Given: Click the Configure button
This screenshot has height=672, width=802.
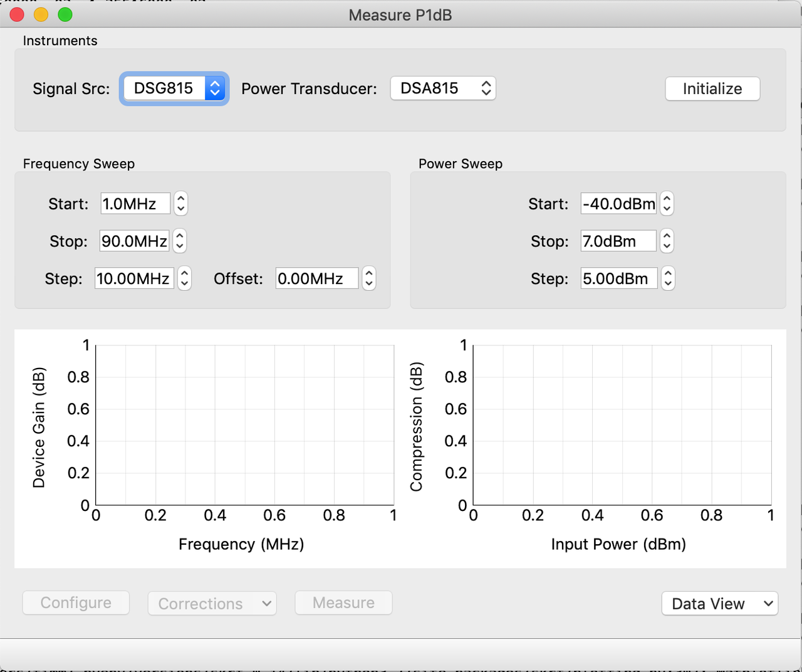Looking at the screenshot, I should pyautogui.click(x=76, y=603).
